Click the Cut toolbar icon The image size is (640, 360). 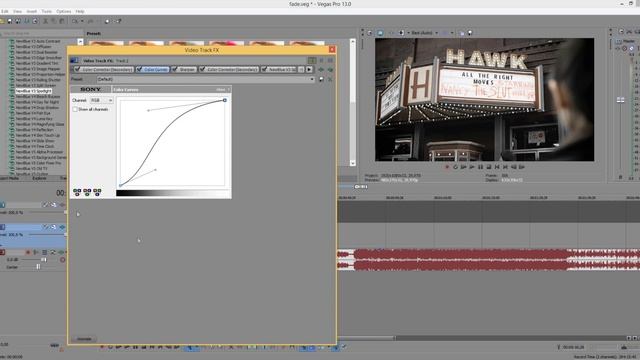click(x=46, y=21)
